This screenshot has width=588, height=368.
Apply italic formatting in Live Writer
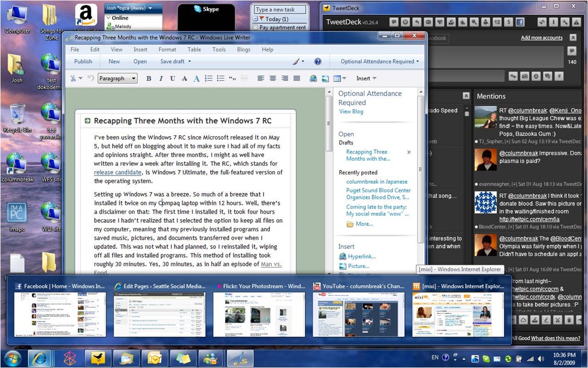[161, 78]
